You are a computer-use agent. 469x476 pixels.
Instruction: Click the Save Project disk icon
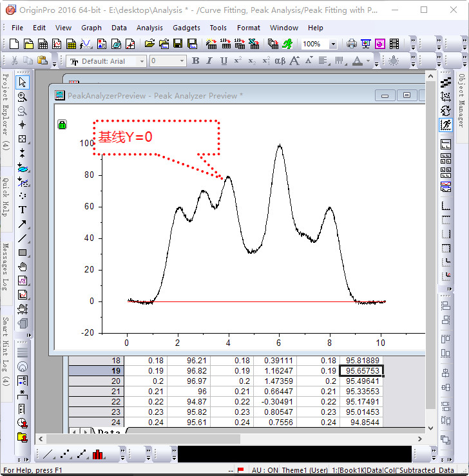tap(178, 44)
